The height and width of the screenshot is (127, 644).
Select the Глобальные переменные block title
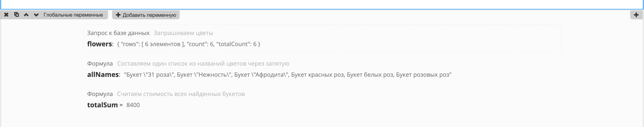click(x=73, y=15)
